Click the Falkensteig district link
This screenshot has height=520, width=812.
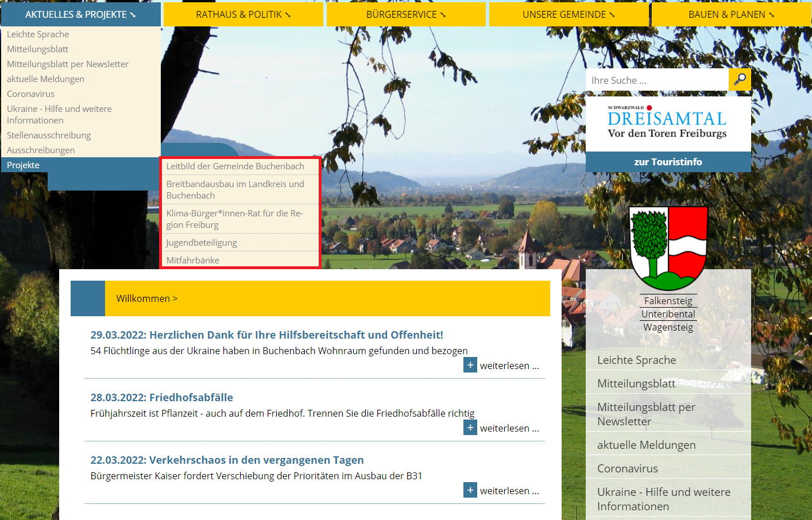668,301
